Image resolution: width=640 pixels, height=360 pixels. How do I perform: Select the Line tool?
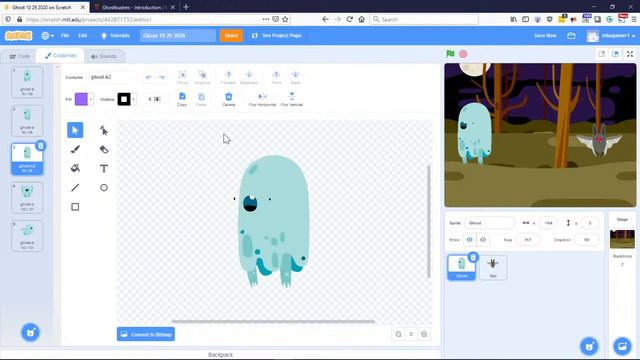[x=75, y=188]
